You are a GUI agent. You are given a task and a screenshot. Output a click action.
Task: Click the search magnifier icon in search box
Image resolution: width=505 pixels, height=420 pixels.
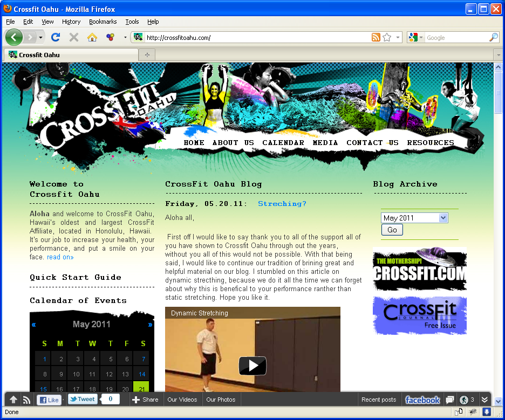pyautogui.click(x=493, y=37)
